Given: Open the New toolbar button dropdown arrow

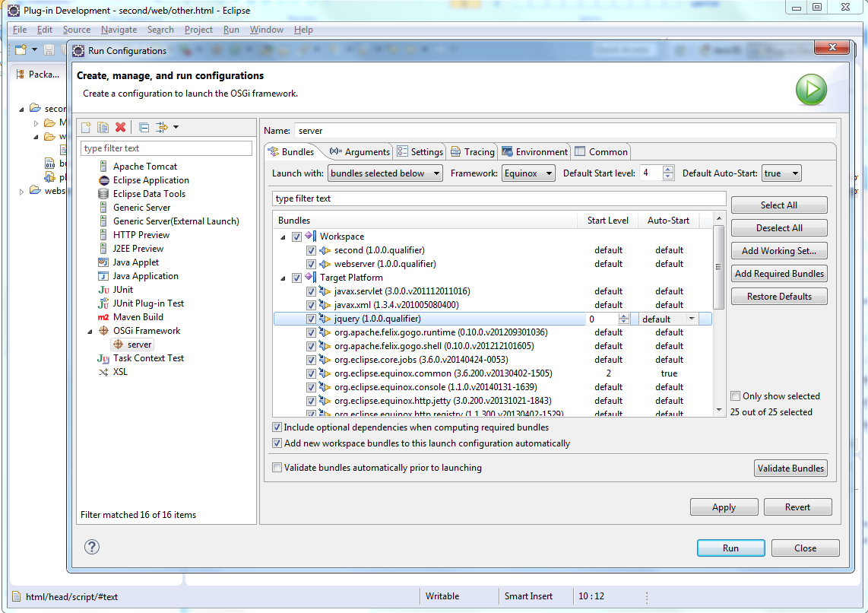Looking at the screenshot, I should pos(34,50).
